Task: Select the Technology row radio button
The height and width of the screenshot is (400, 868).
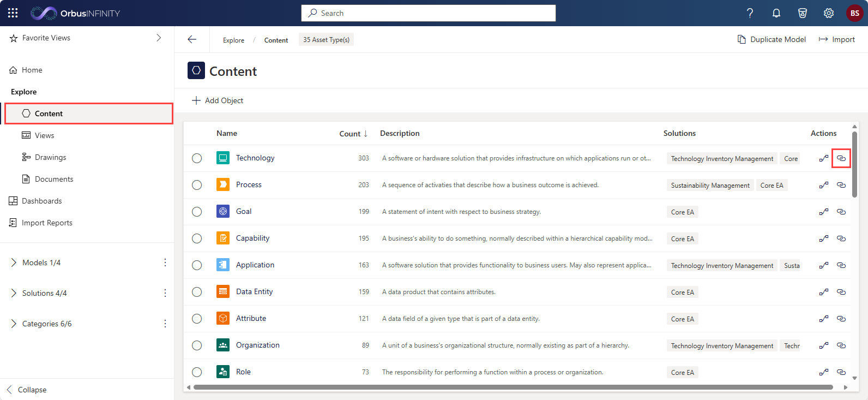Action: click(x=197, y=158)
